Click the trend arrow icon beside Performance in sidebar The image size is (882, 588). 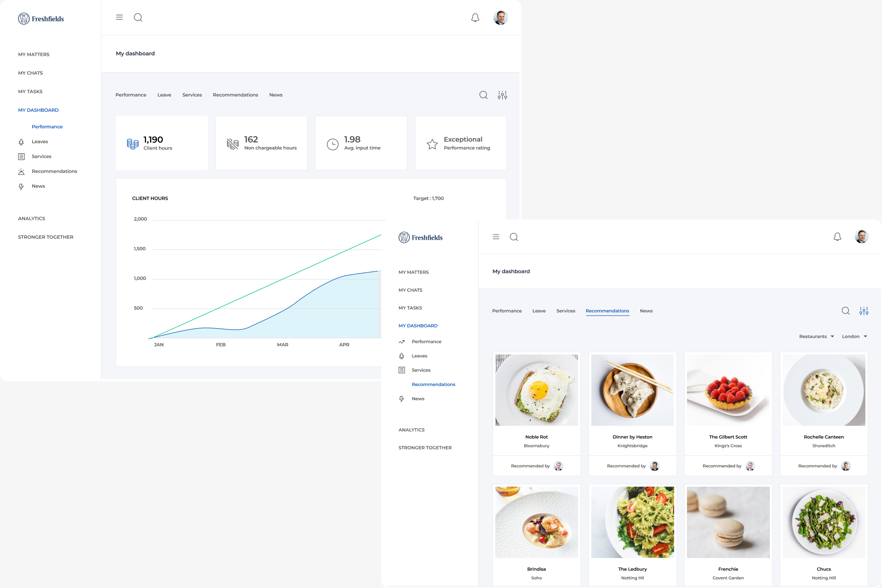pyautogui.click(x=402, y=342)
